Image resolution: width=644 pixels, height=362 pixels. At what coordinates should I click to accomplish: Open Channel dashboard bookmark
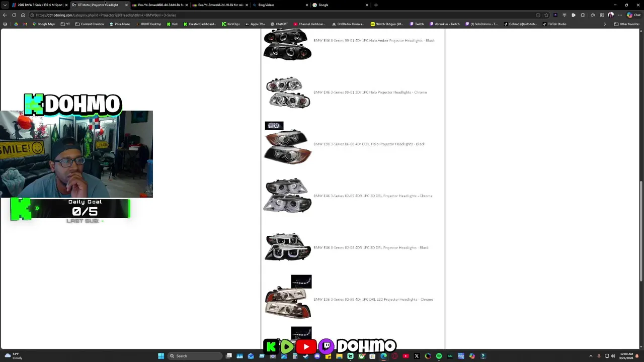(x=309, y=24)
